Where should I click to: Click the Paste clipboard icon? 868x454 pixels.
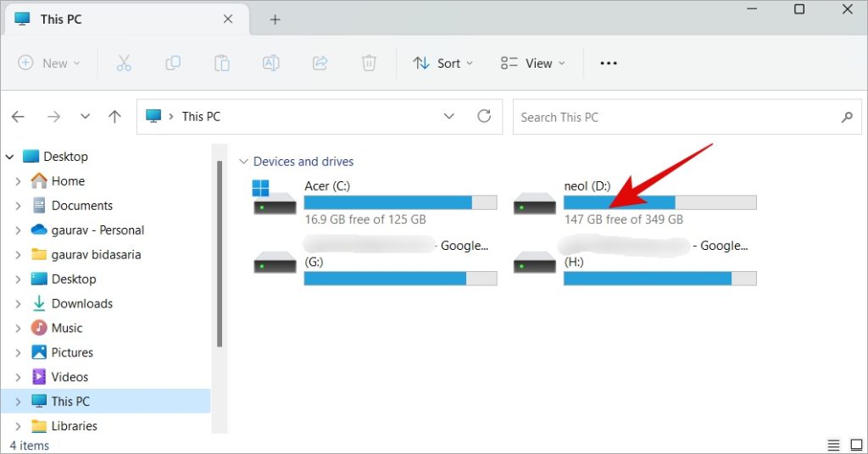(x=222, y=63)
